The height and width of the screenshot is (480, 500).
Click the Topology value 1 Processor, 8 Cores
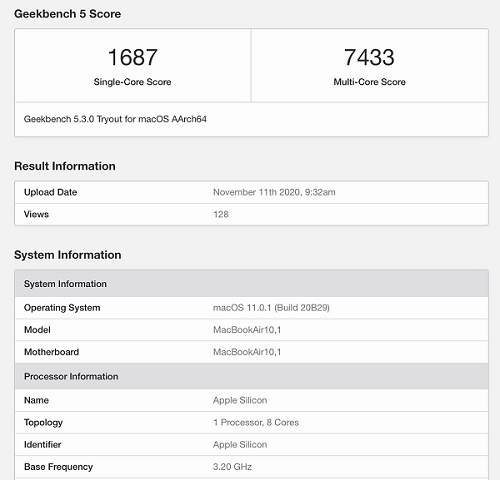(x=256, y=423)
